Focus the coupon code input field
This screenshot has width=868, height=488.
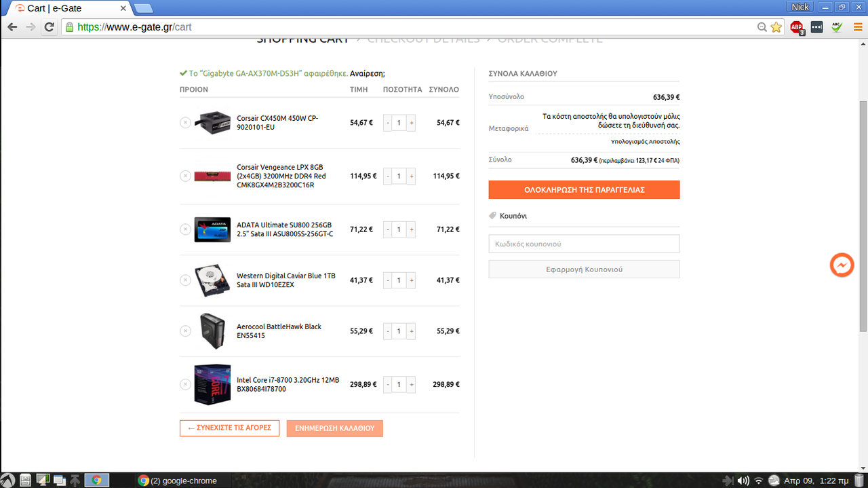pyautogui.click(x=584, y=244)
